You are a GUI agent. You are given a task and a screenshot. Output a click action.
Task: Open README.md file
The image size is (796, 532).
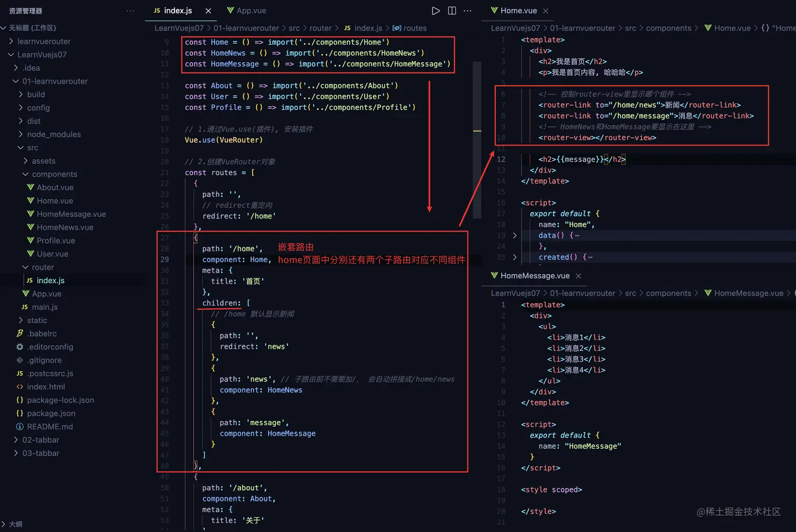[50, 427]
